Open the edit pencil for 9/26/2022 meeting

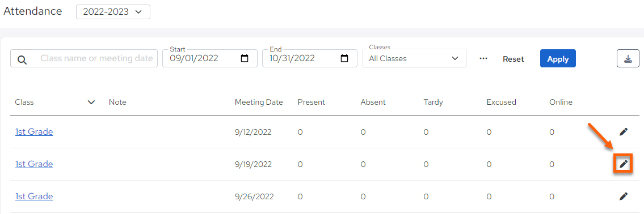(624, 196)
